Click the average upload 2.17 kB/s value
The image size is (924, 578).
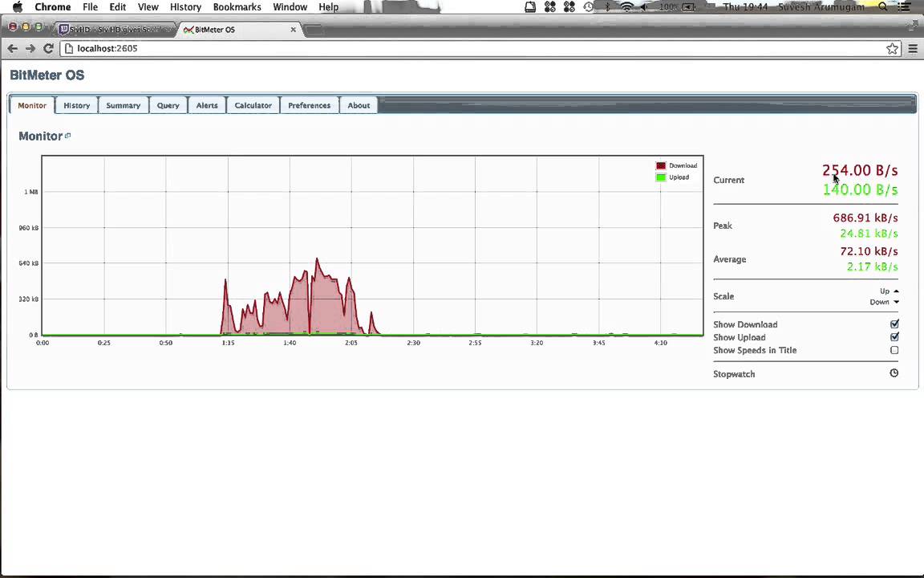tap(872, 267)
